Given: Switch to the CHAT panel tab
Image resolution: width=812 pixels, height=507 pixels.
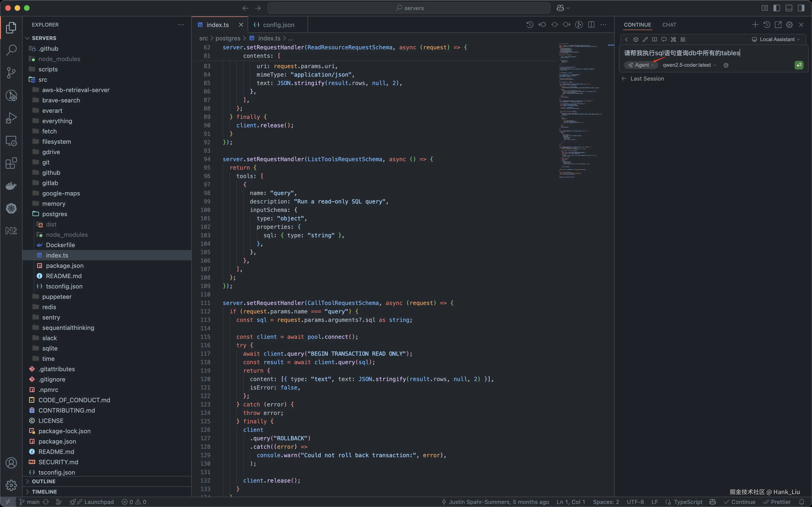Looking at the screenshot, I should (x=669, y=25).
